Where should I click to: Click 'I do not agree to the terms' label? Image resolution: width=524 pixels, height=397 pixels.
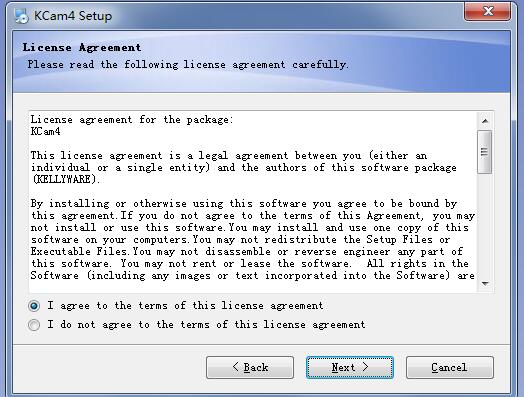tap(206, 325)
